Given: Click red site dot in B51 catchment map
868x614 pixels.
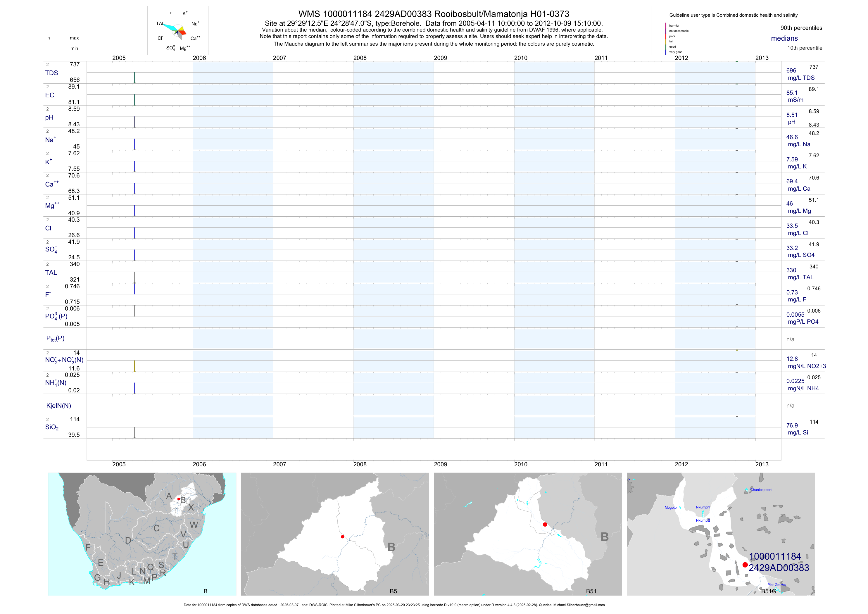Looking at the screenshot, I should click(x=545, y=525).
